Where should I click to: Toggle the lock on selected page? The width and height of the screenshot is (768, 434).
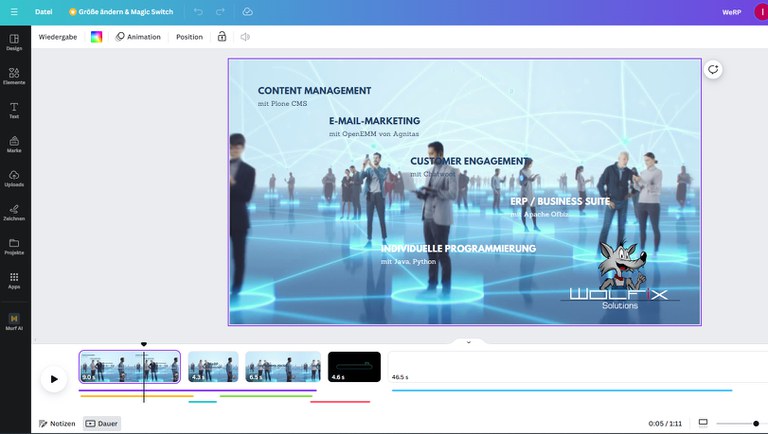click(222, 37)
